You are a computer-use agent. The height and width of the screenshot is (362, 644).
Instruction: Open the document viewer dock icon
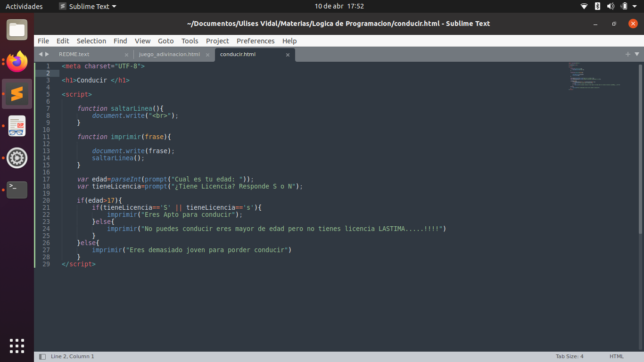(17, 126)
